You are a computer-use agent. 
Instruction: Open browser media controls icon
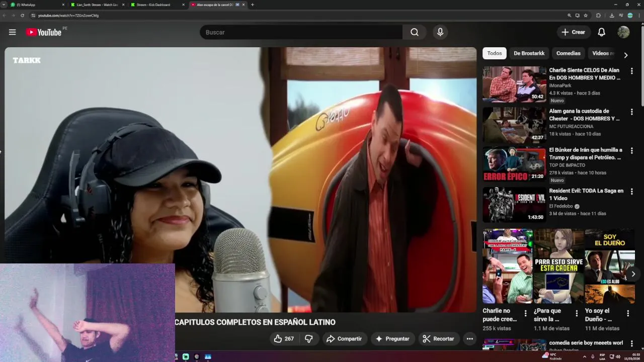click(x=621, y=16)
